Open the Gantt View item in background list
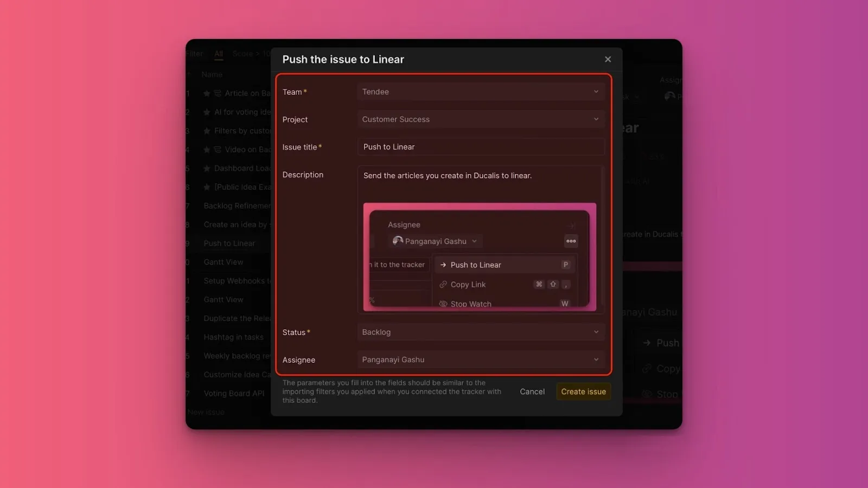This screenshot has width=868, height=488. (224, 262)
